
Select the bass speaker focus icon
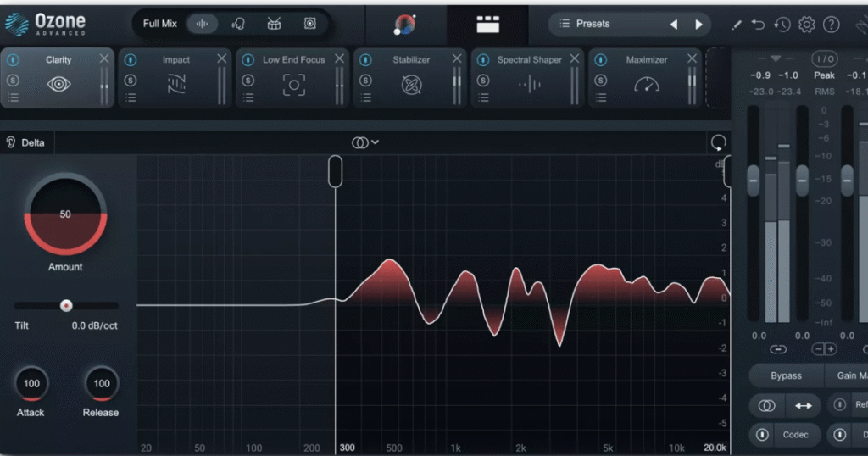point(310,24)
